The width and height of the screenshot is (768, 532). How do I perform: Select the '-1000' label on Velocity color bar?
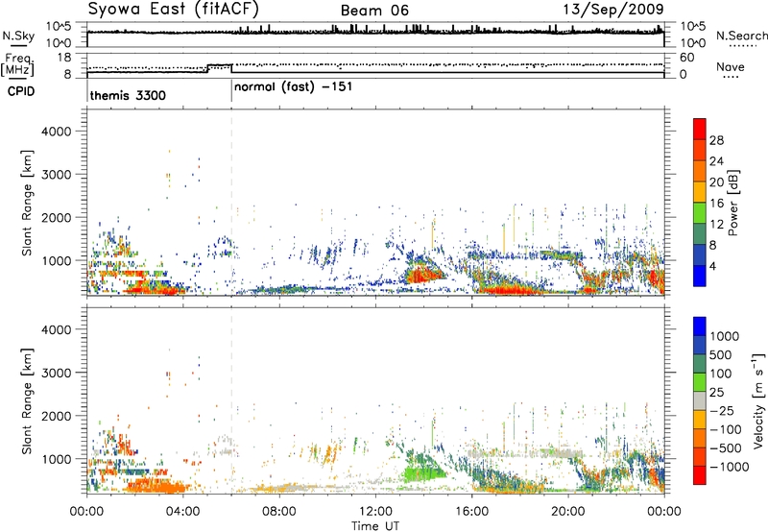(x=729, y=467)
